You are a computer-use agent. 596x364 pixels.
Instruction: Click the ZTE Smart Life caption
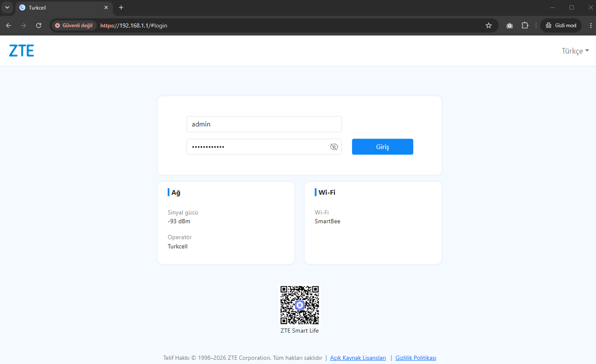click(x=300, y=330)
